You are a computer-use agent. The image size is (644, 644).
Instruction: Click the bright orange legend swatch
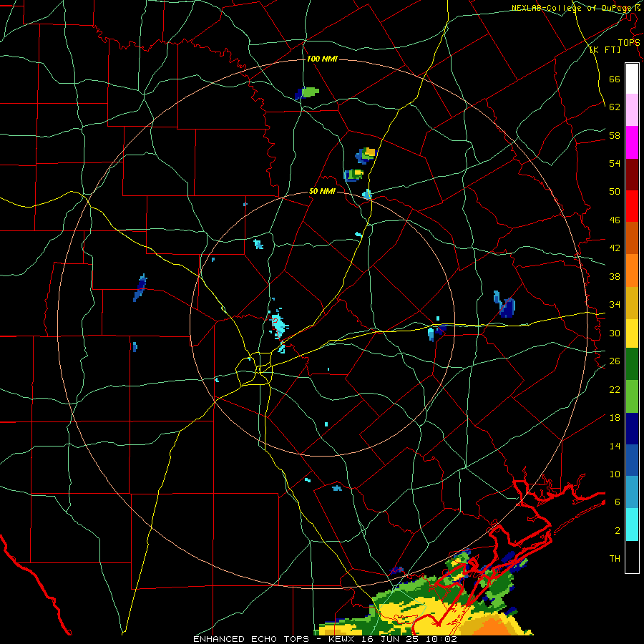tap(632, 270)
